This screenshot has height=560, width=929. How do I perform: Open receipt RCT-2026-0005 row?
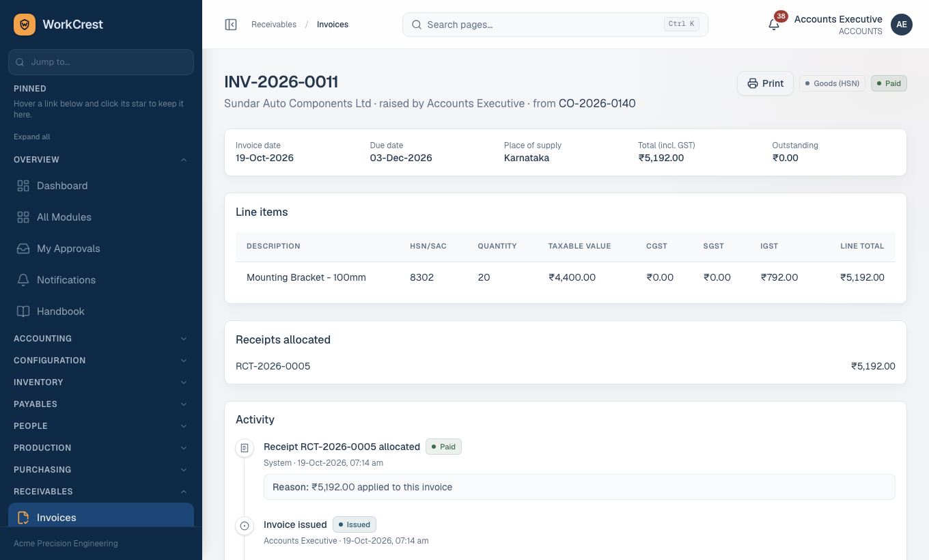[566, 366]
